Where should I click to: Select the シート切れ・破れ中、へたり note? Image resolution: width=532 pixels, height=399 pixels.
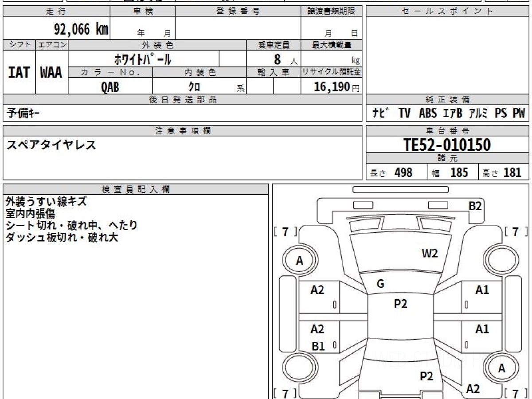coord(71,225)
